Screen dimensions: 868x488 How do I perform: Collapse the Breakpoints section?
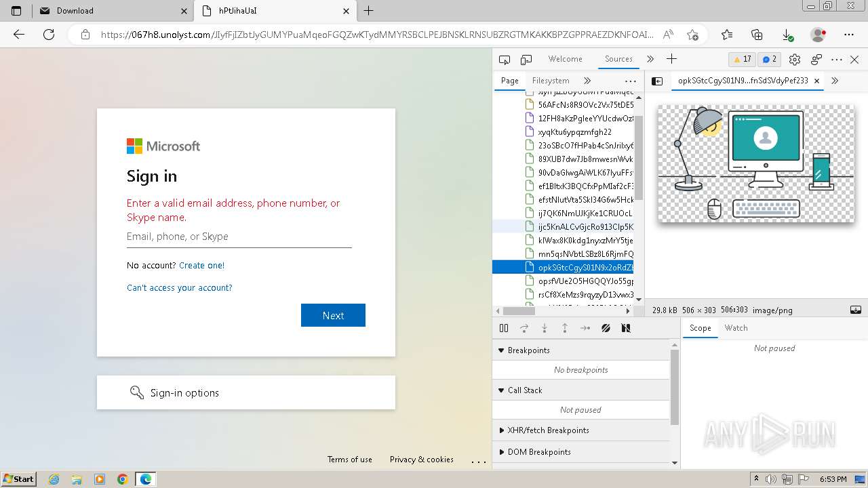pyautogui.click(x=581, y=350)
